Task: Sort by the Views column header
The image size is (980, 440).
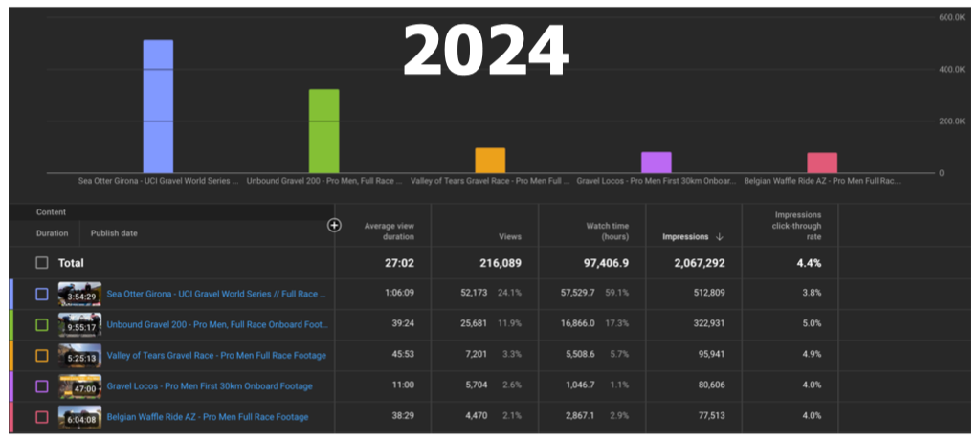Action: (509, 235)
